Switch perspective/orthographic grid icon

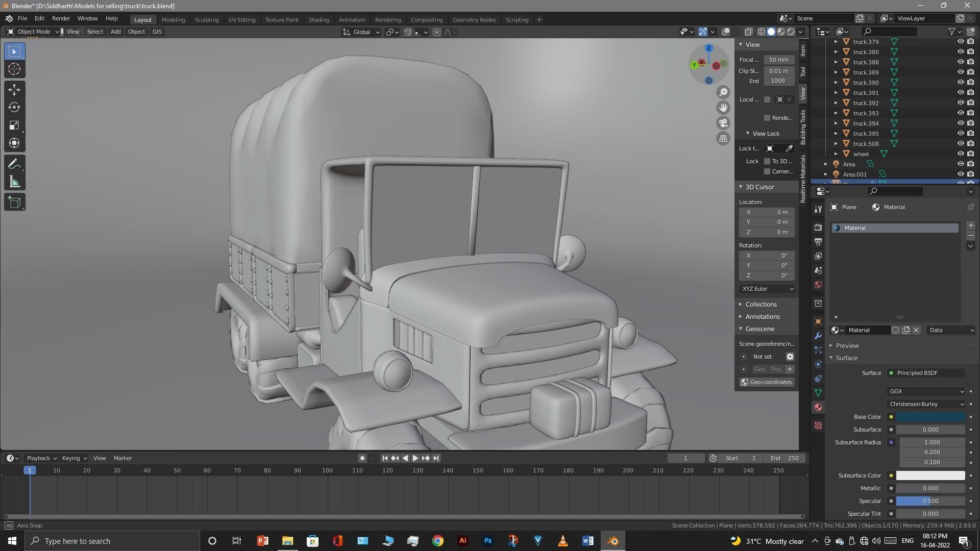723,138
